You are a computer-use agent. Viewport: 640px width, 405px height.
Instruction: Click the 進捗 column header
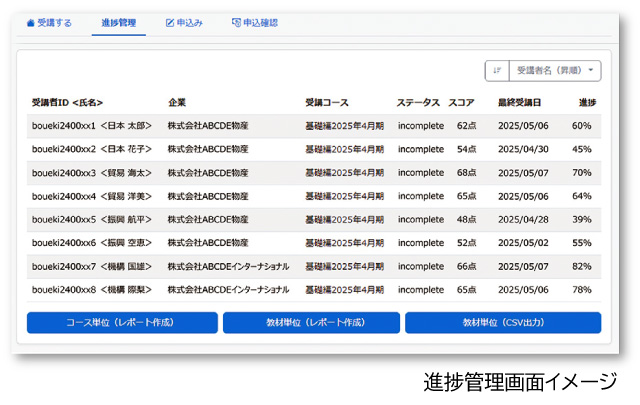click(587, 102)
